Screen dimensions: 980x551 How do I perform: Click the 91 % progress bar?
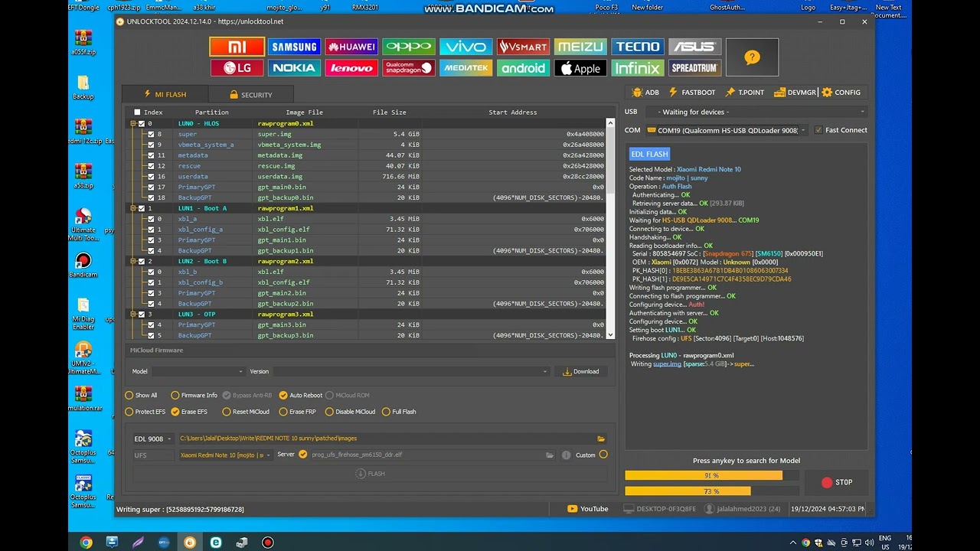coord(711,475)
